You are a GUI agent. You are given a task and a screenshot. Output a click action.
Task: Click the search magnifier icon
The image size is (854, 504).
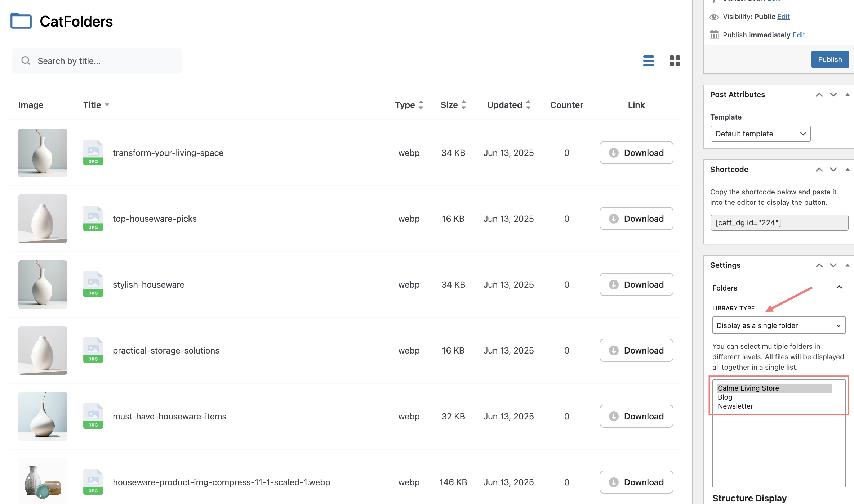pyautogui.click(x=26, y=60)
